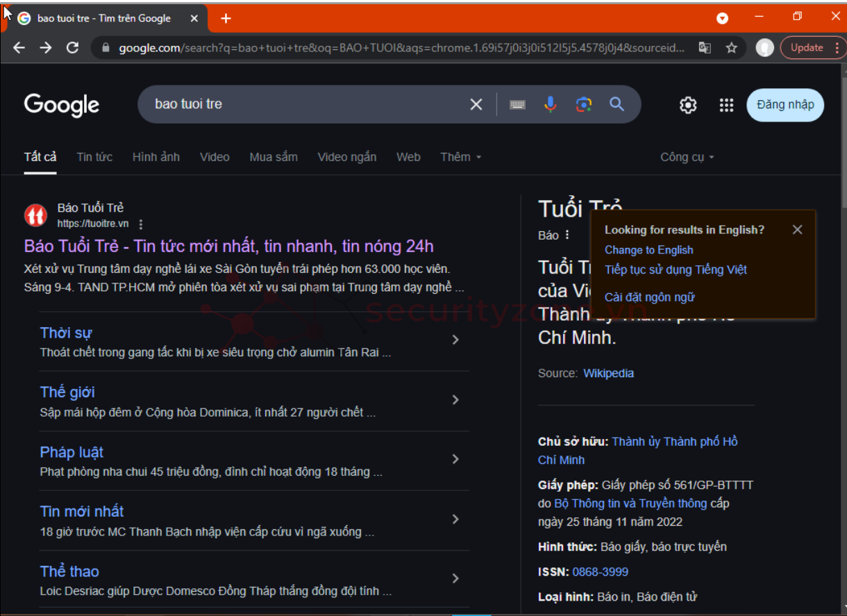
Task: Expand the Tin mới nhất row chevron
Action: [x=455, y=519]
